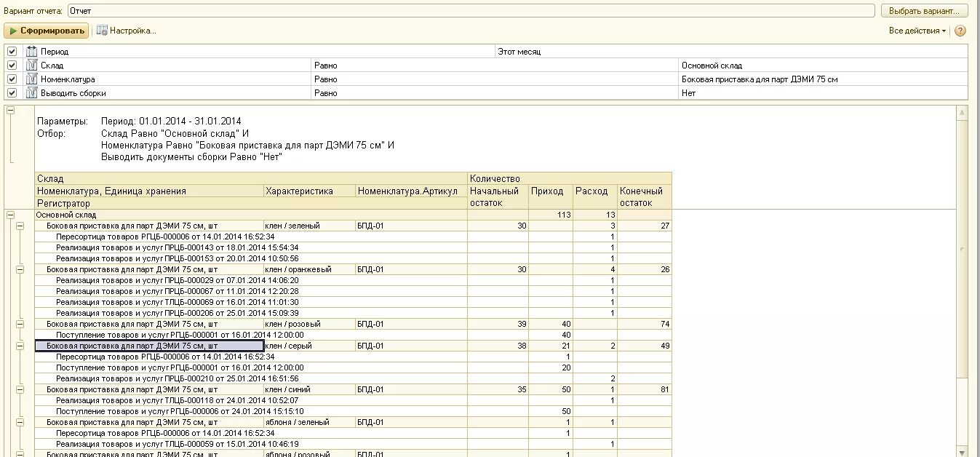The width and height of the screenshot is (980, 457).
Task: Collapse the клен / серый item group
Action: (x=20, y=346)
